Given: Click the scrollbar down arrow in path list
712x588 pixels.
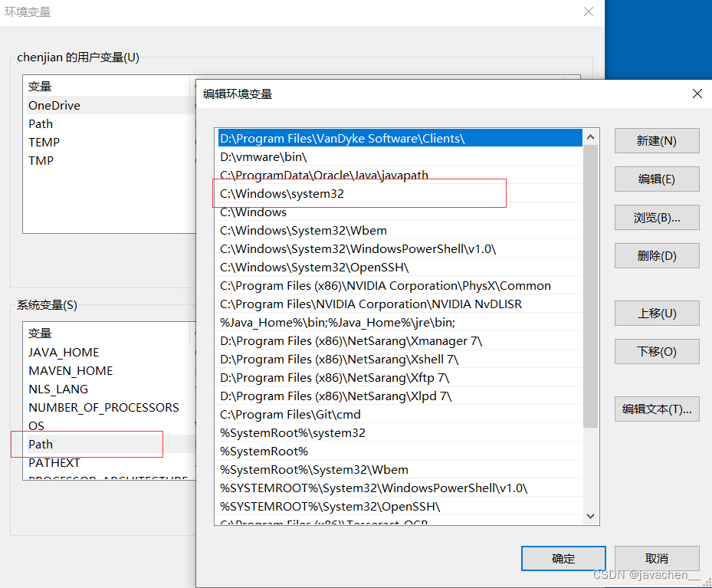Looking at the screenshot, I should [x=590, y=517].
